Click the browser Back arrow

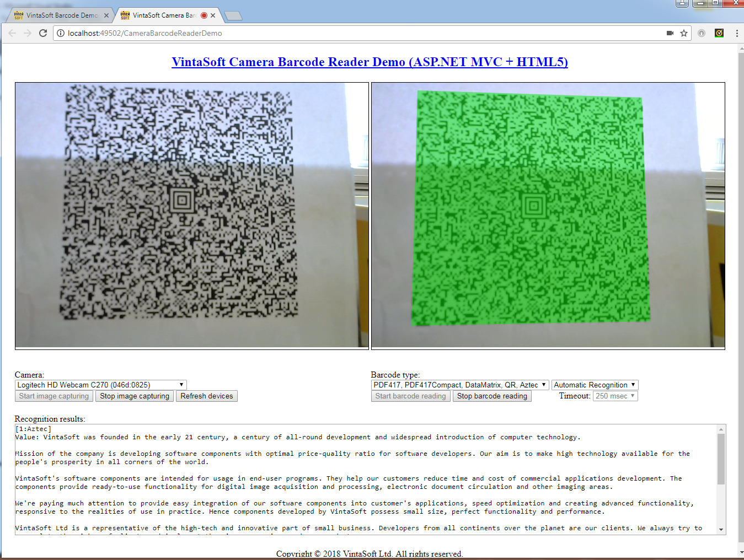(x=12, y=33)
